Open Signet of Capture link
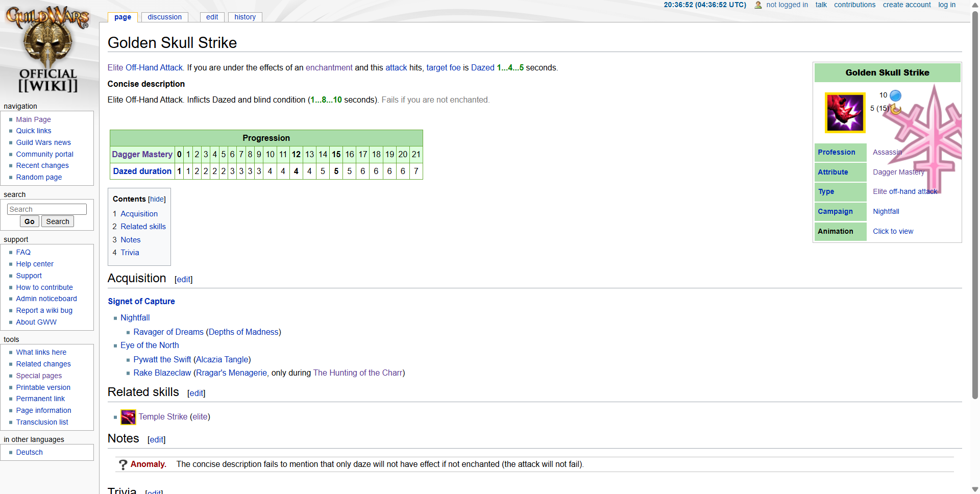 (141, 302)
